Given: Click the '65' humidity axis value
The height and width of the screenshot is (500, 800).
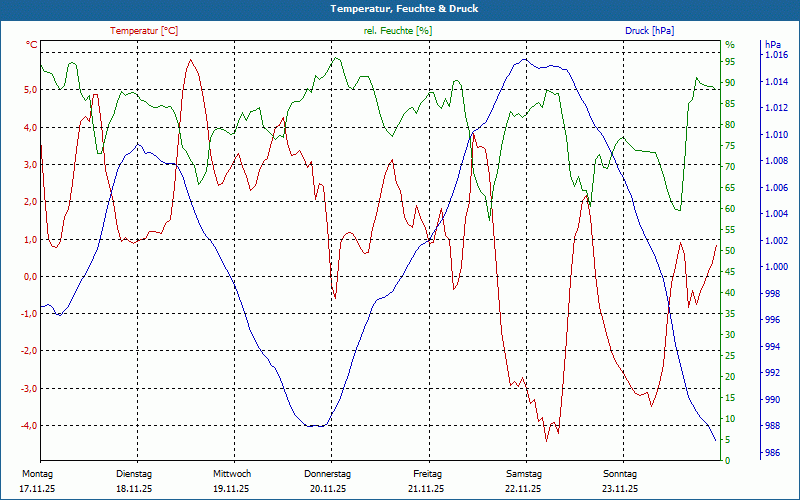Looking at the screenshot, I should coord(730,188).
